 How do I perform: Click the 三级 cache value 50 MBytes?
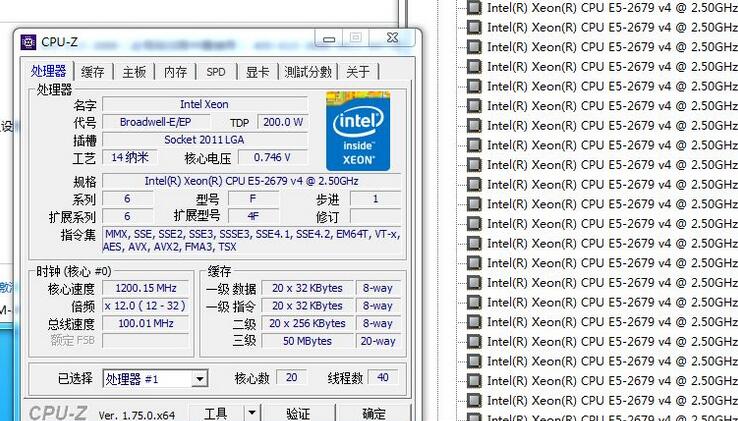pos(307,341)
